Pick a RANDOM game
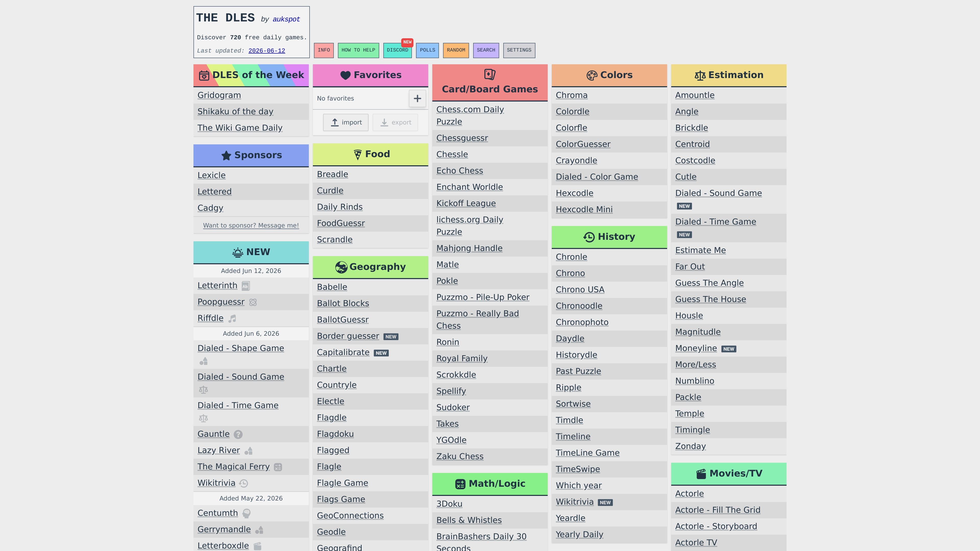Screen dimensions: 980x551 click(x=456, y=50)
